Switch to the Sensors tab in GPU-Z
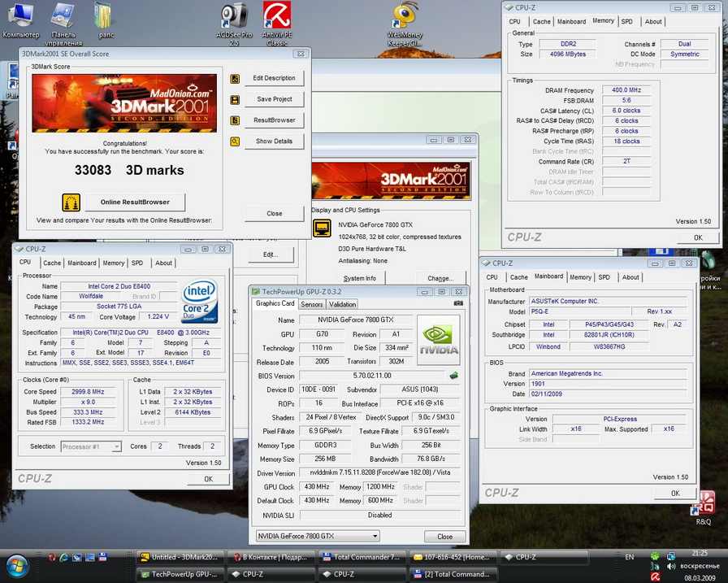728x583 pixels. (311, 304)
